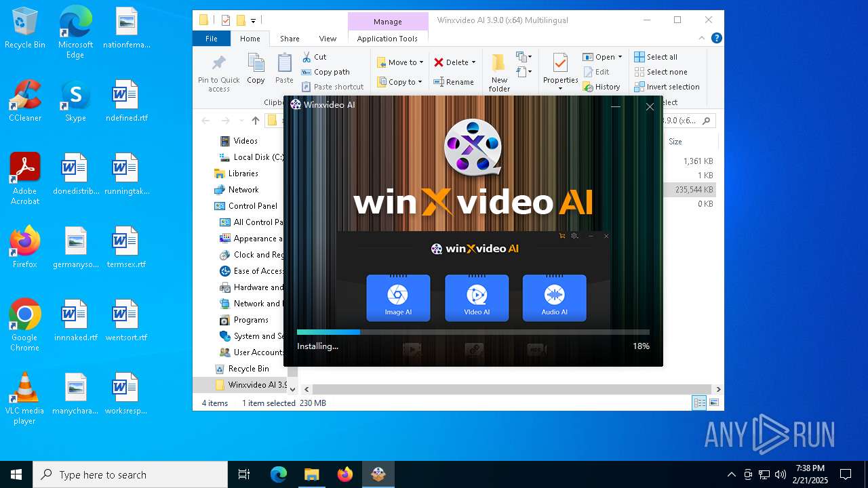Click 235,544 KB file size cell
868x488 pixels.
[694, 190]
